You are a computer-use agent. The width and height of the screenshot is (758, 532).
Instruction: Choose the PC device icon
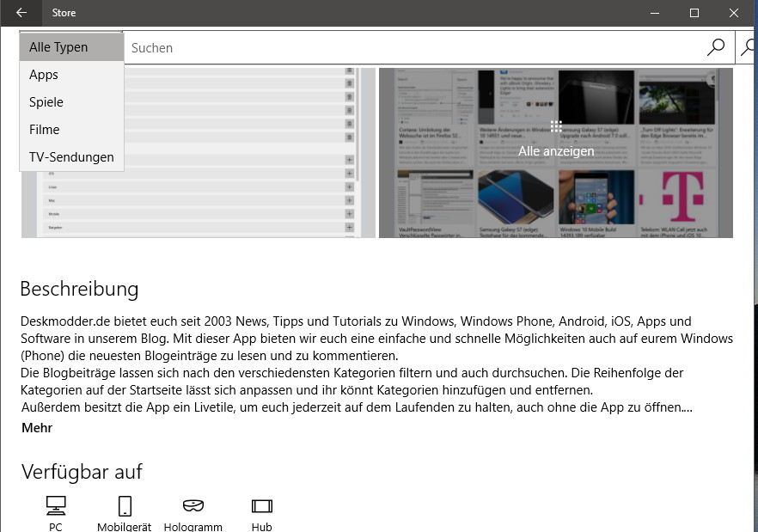[x=56, y=506]
